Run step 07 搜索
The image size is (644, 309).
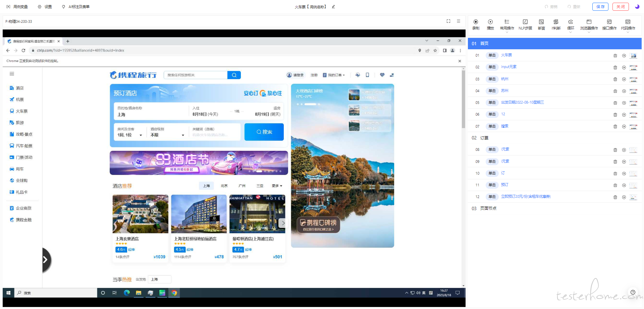624,126
